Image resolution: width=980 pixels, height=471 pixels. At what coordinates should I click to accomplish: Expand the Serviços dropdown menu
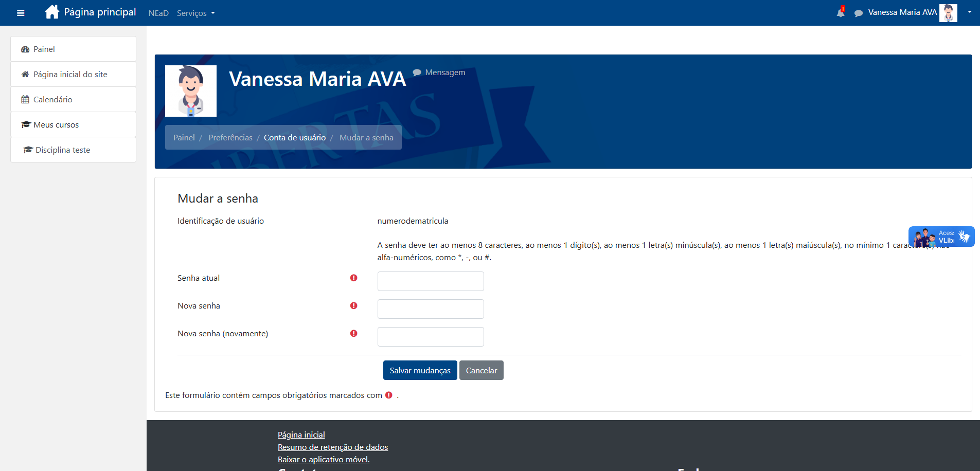click(x=195, y=13)
